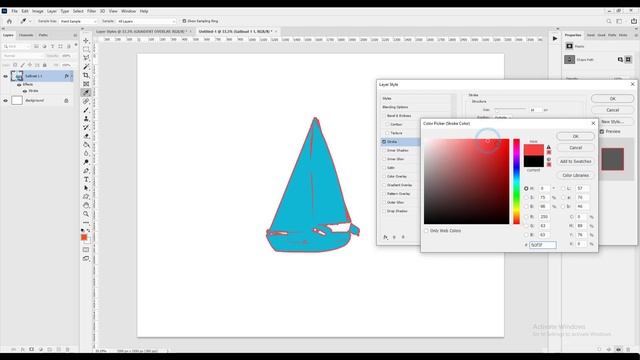This screenshot has height=360, width=640.
Task: Open the Image menu
Action: tap(38, 11)
